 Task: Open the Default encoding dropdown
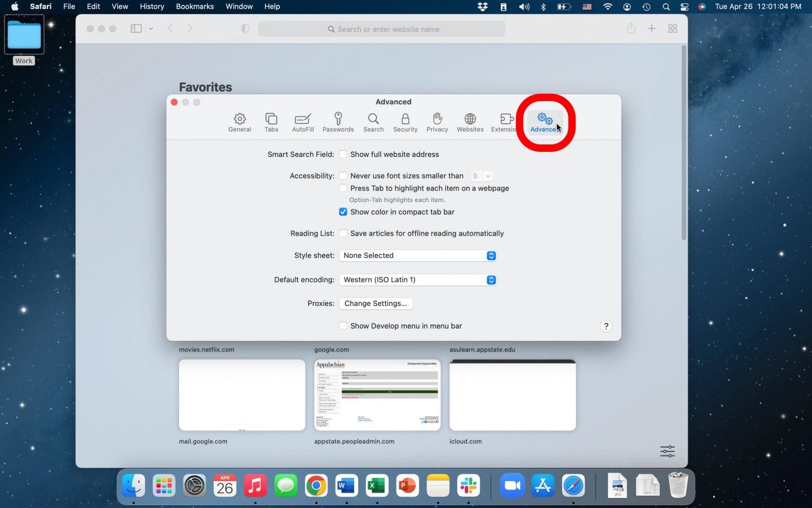click(418, 280)
